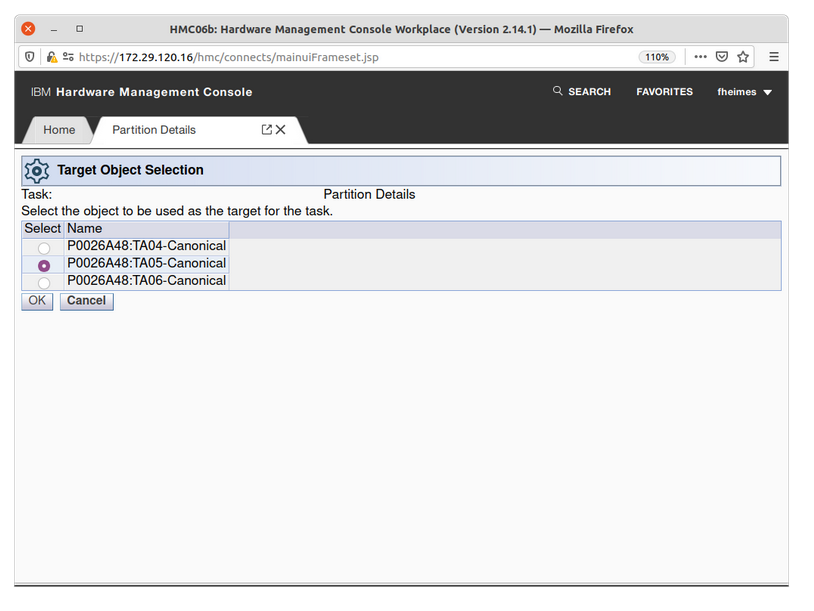Open the page actions ellipsis menu
Image resolution: width=814 pixels, height=611 pixels.
click(700, 57)
